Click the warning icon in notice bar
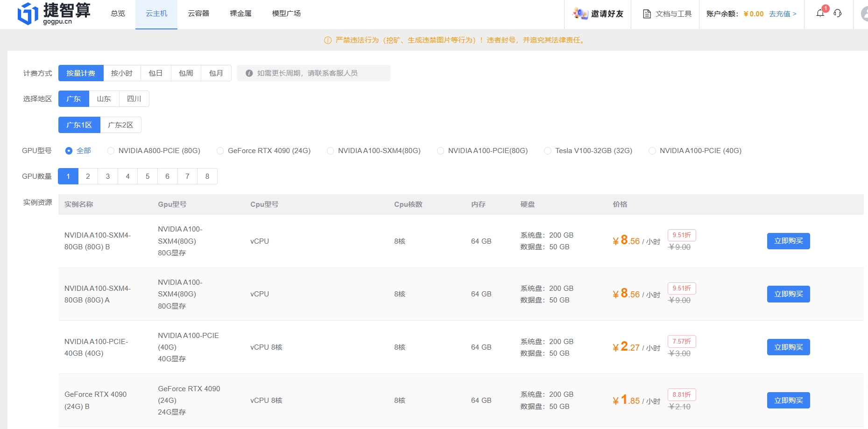Viewport: 868px width, 429px height. coord(328,40)
